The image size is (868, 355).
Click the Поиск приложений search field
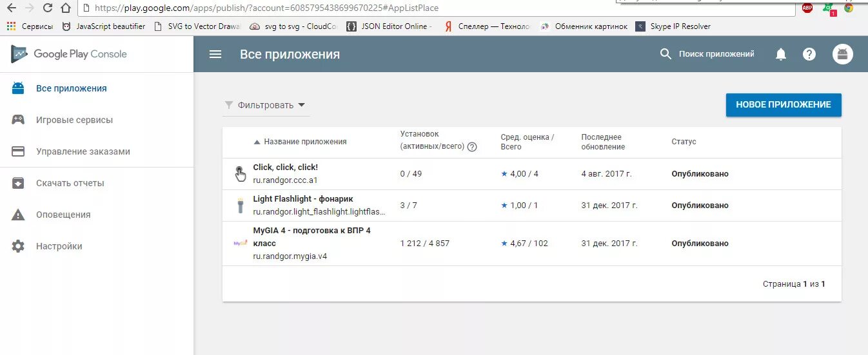tap(716, 54)
